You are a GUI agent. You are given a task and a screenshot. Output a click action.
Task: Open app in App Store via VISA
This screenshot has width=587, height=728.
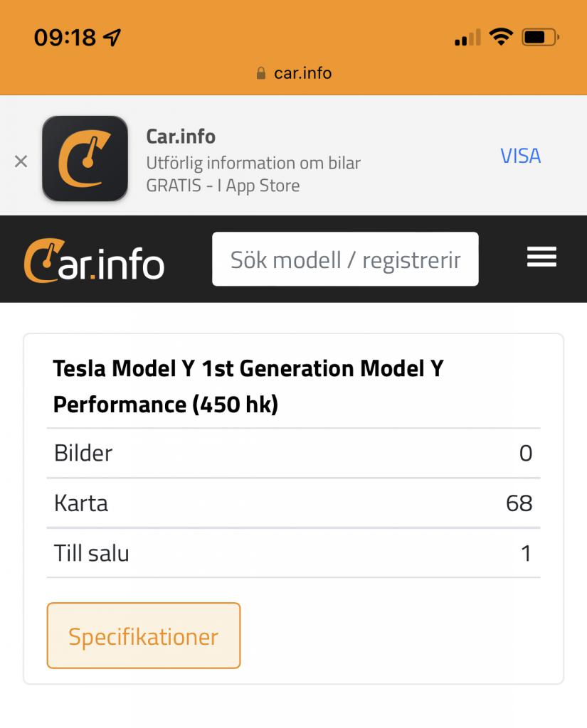tap(521, 156)
